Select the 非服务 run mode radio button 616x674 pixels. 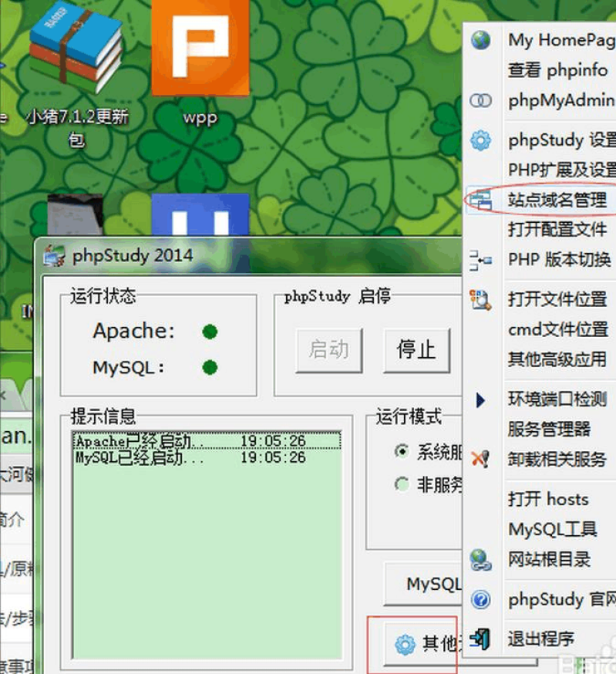(402, 484)
